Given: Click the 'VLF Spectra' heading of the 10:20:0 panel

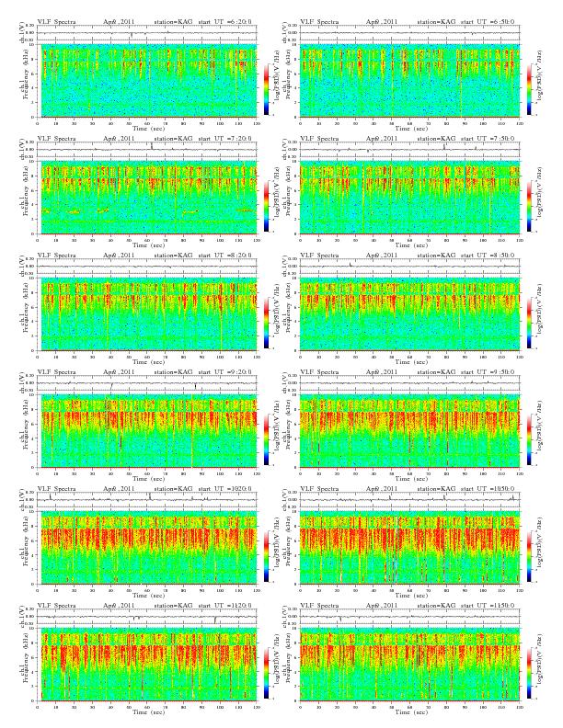Looking at the screenshot, I should 56,488.
